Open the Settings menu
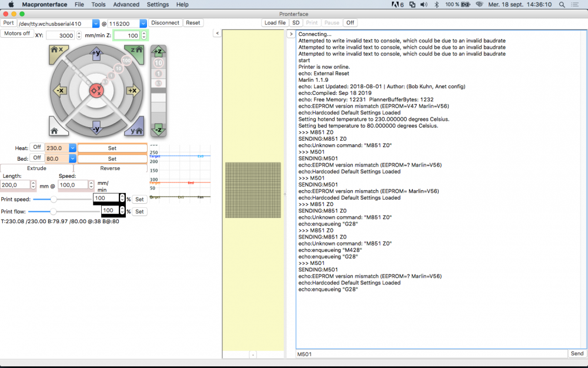588x368 pixels. [158, 5]
